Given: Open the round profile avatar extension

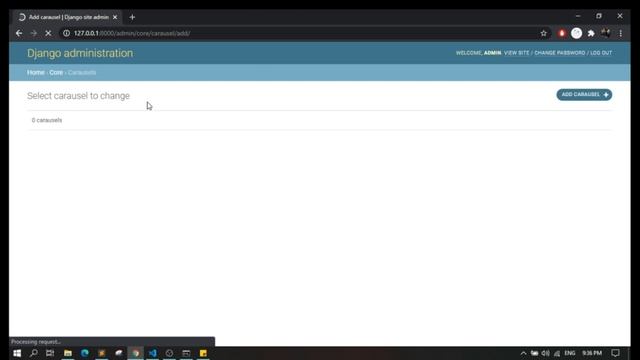Looking at the screenshot, I should 576,33.
